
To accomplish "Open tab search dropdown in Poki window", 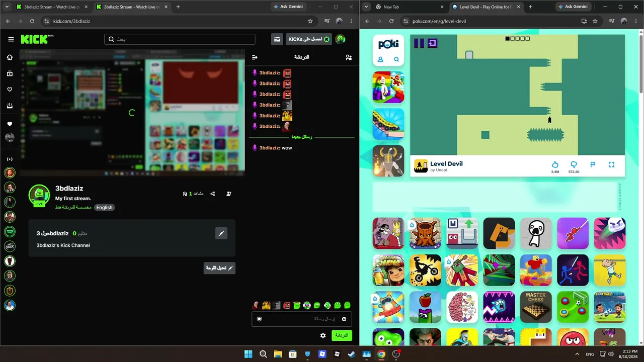I will [366, 7].
